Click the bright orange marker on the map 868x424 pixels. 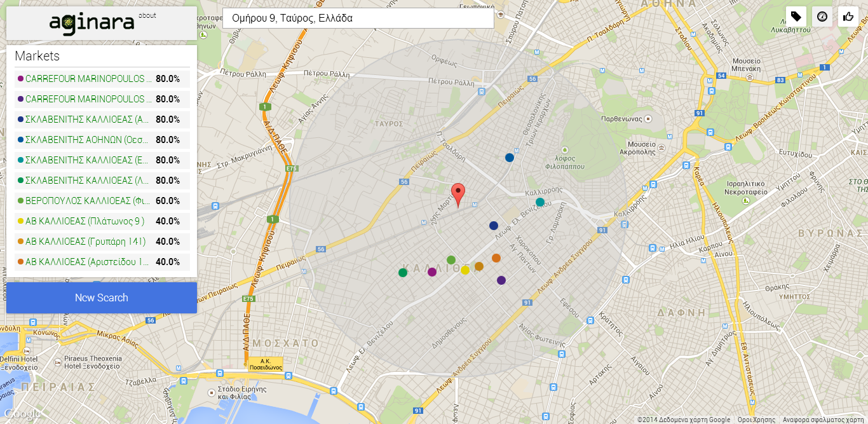496,258
